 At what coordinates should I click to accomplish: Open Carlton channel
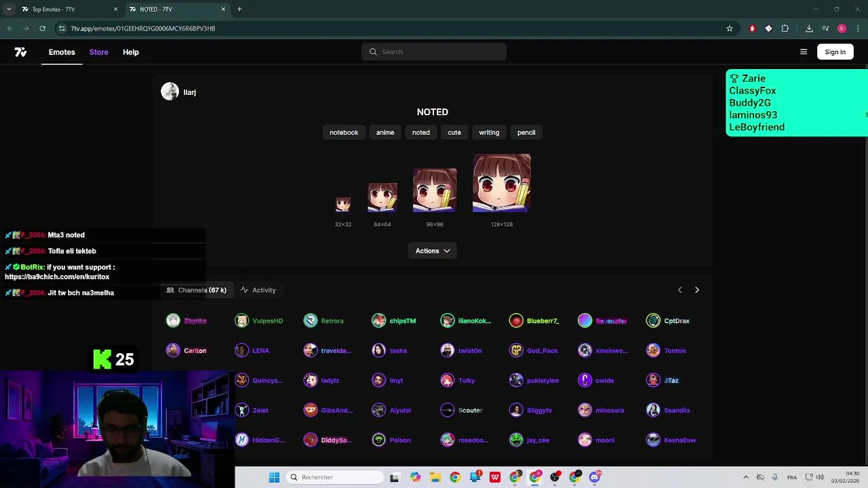186,350
